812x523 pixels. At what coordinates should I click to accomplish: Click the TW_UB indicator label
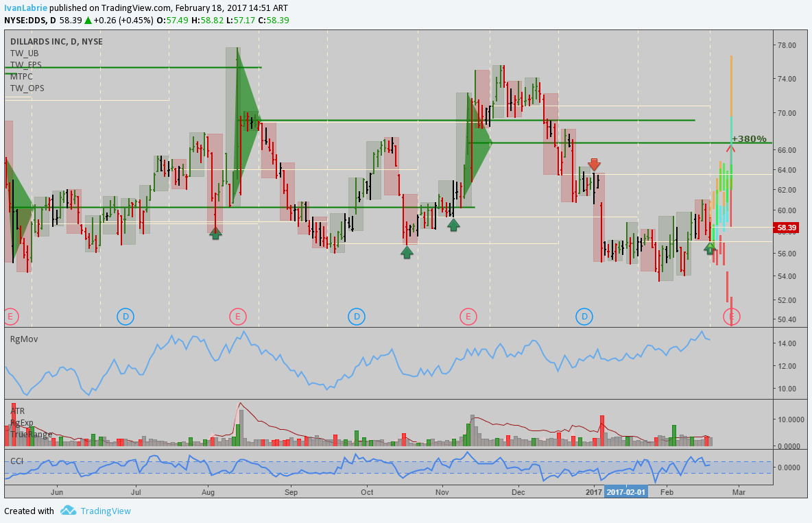24,53
